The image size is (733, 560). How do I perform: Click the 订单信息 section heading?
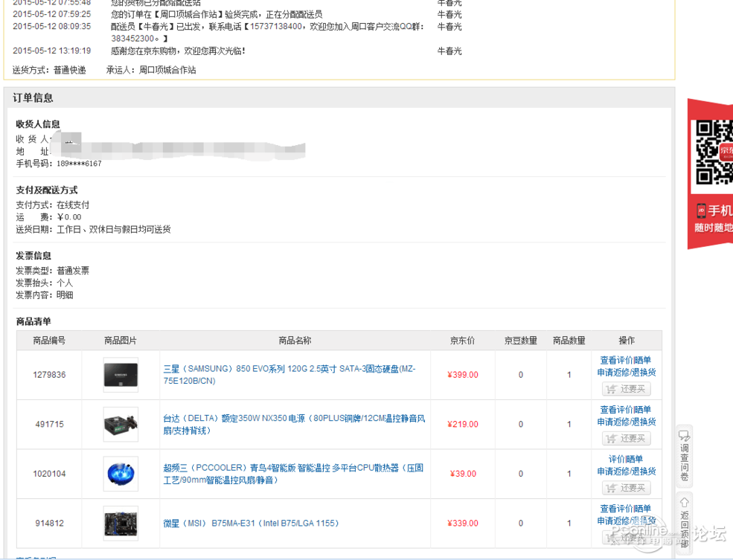tap(33, 97)
